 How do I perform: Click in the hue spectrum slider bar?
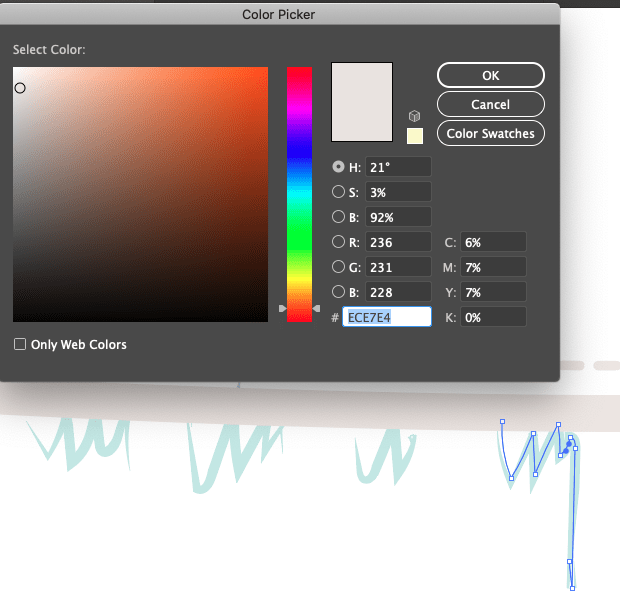(x=299, y=194)
